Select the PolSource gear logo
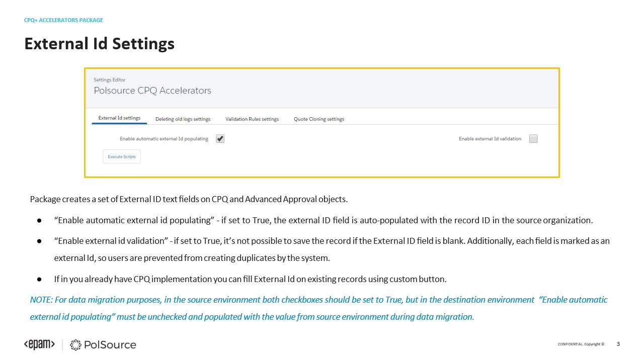The height and width of the screenshot is (362, 644). point(74,345)
